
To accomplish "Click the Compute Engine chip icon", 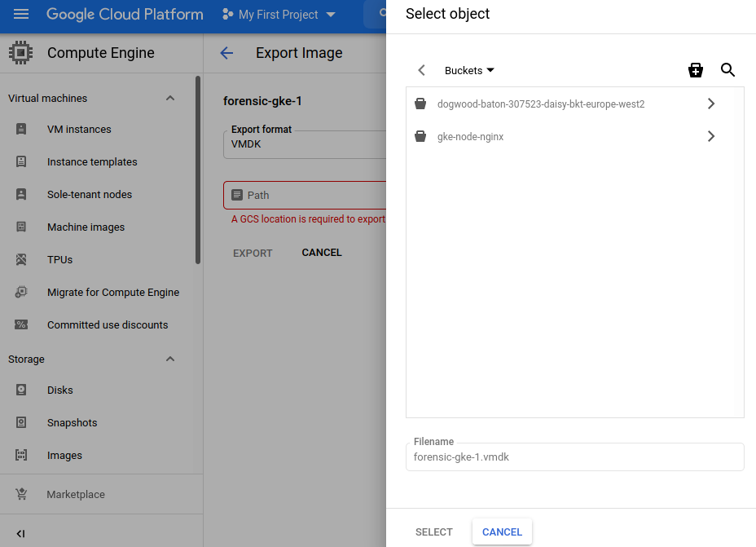I will coord(20,53).
